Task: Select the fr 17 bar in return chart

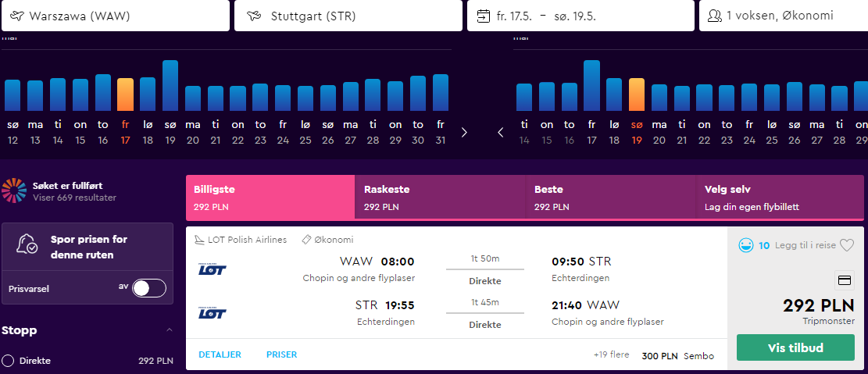Action: pos(591,86)
